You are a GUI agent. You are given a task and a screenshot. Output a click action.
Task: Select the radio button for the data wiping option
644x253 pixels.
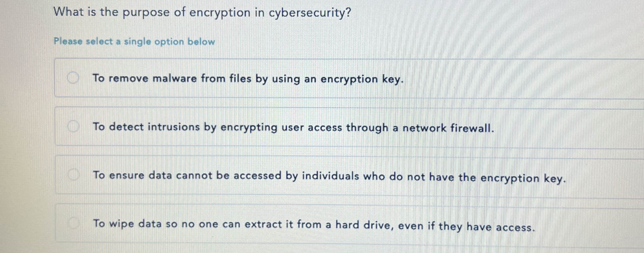tap(73, 222)
